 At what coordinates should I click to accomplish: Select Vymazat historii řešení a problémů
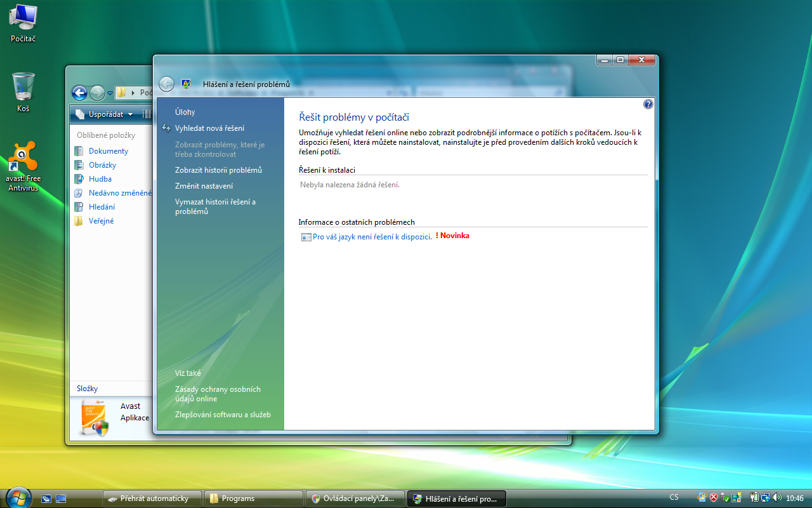pyautogui.click(x=215, y=206)
